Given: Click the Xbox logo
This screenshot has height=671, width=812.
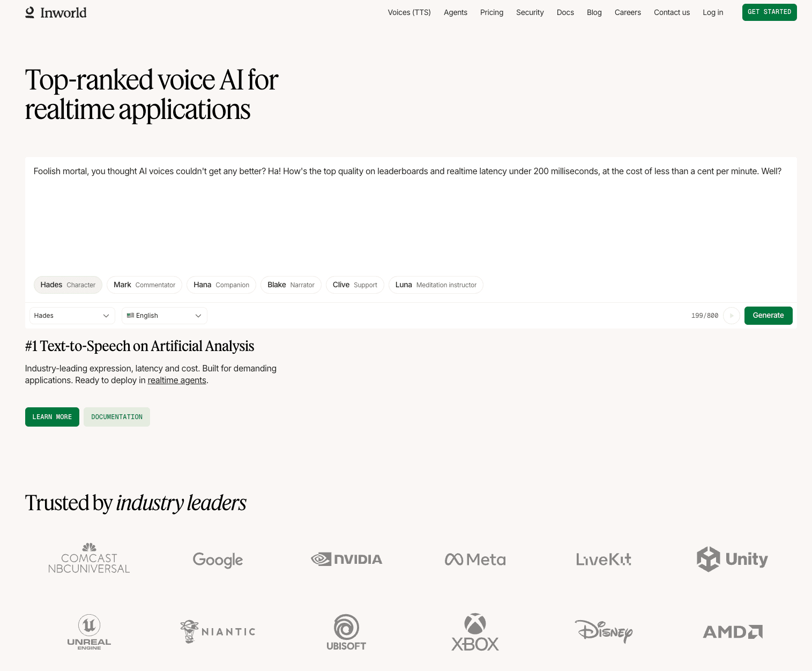Looking at the screenshot, I should pyautogui.click(x=475, y=632).
